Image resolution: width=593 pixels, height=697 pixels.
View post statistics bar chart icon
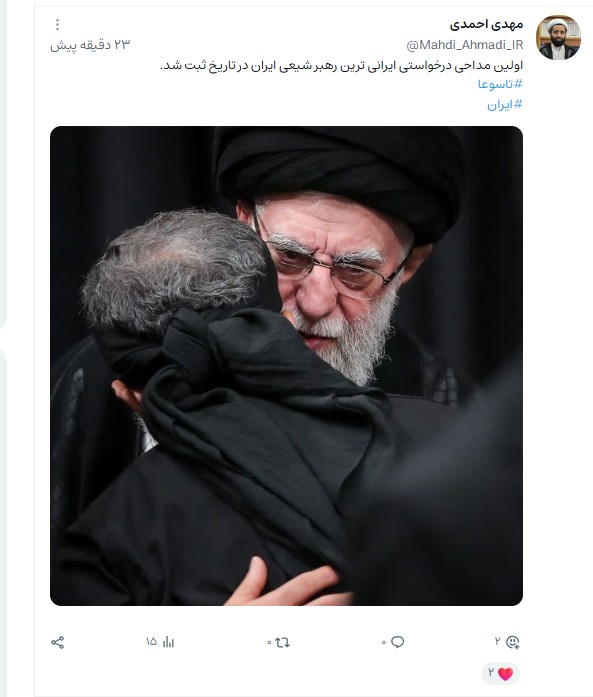coord(168,642)
